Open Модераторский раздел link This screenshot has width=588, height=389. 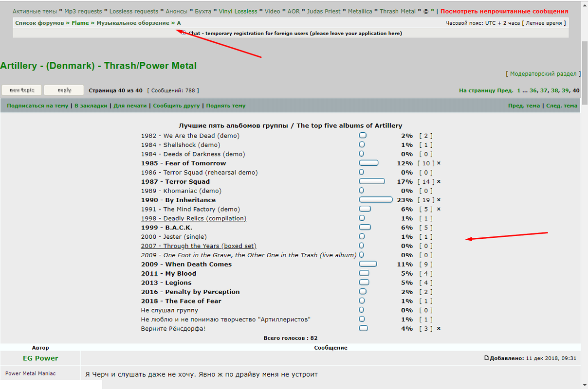tap(543, 74)
